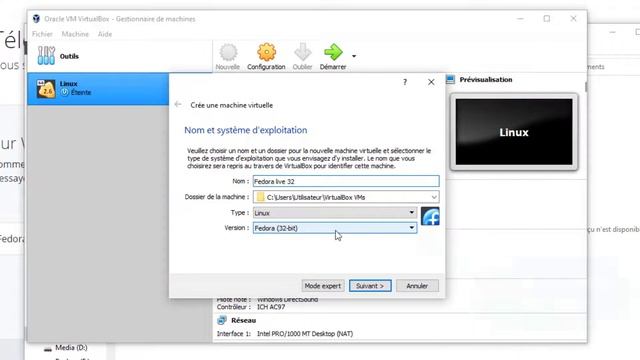Open the Fichier menu

42,34
